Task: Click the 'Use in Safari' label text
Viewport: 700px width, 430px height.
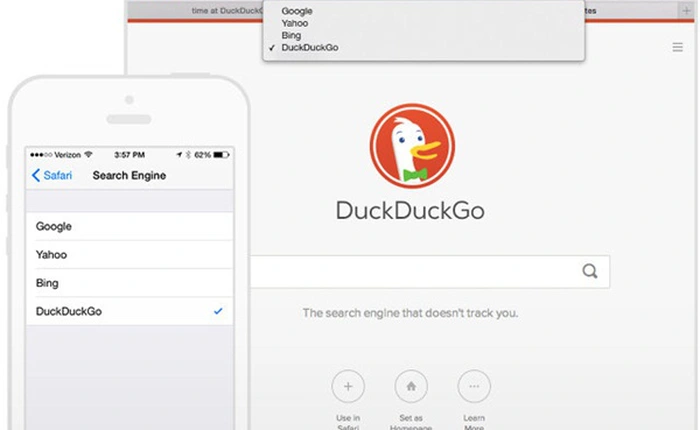Action: click(x=348, y=422)
